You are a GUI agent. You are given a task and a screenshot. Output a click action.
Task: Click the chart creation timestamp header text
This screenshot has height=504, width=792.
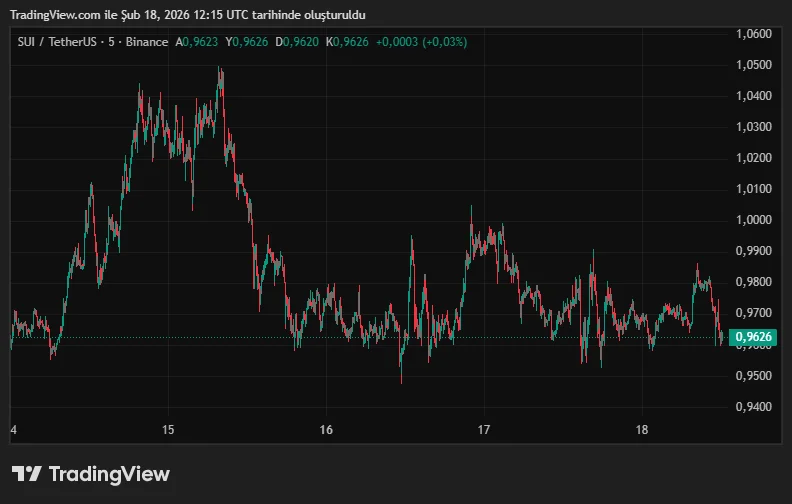[190, 14]
